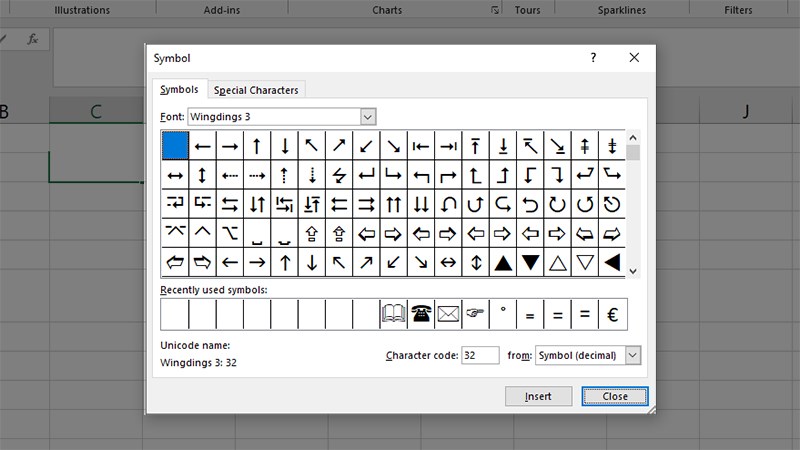Image resolution: width=800 pixels, height=450 pixels.
Task: Switch to the Special Characters tab
Action: 256,90
